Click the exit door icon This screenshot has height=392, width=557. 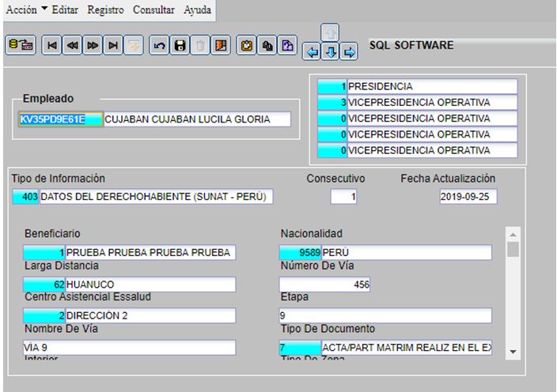[223, 46]
